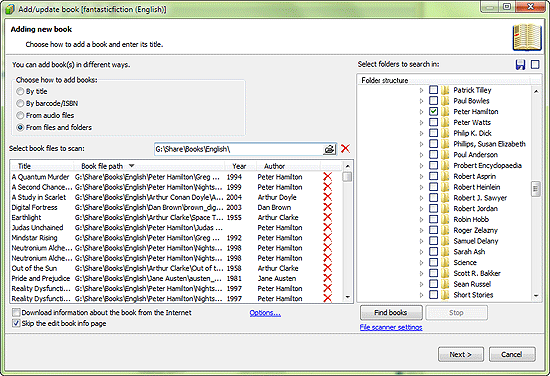Enable Download information from the Internet
The image size is (550, 376).
pos(16,313)
